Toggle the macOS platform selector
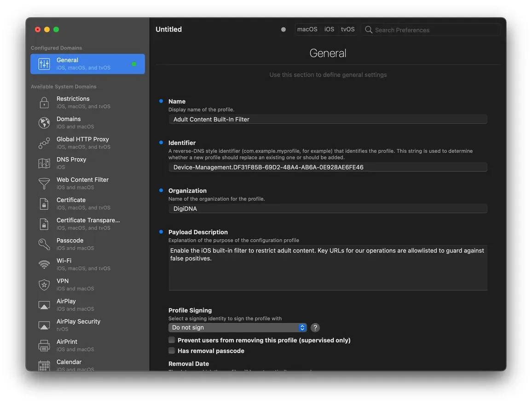The height and width of the screenshot is (405, 532). (x=307, y=29)
